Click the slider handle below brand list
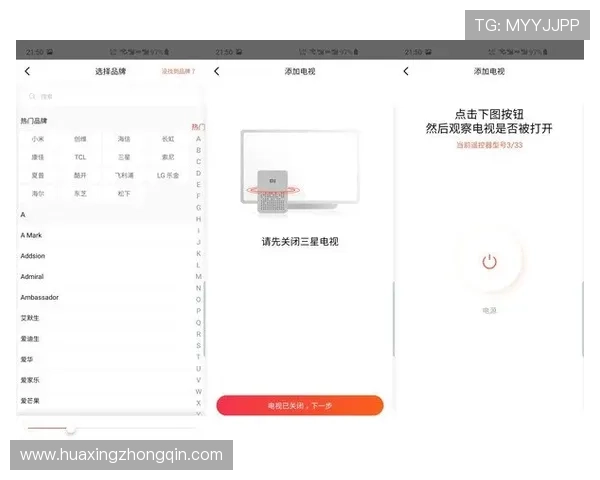This screenshot has height=480, width=600. pyautogui.click(x=71, y=429)
